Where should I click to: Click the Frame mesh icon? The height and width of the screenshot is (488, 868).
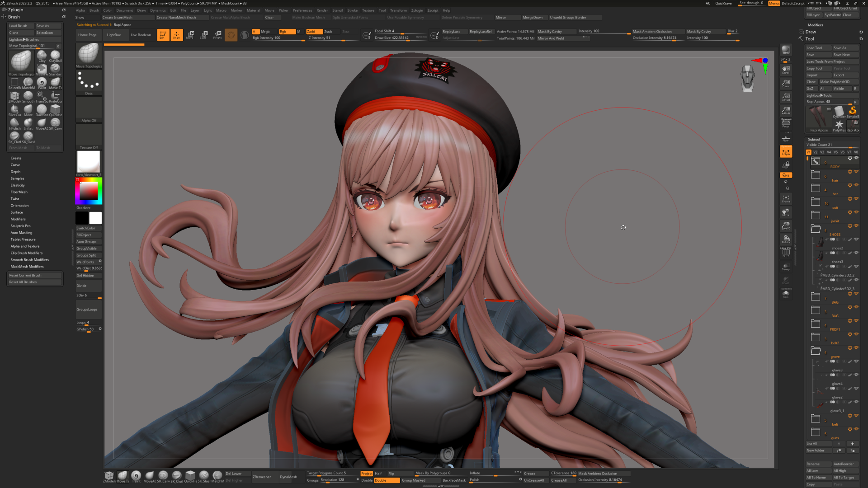click(x=786, y=198)
